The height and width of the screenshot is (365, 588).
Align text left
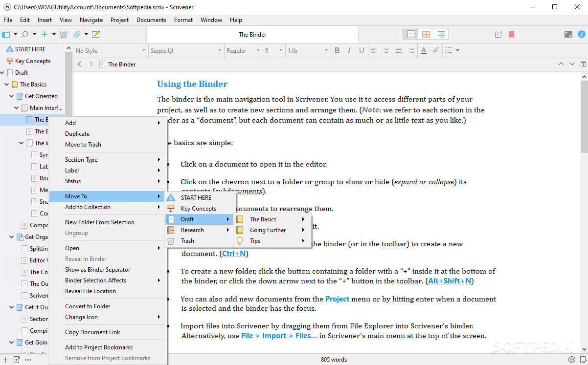(x=374, y=50)
